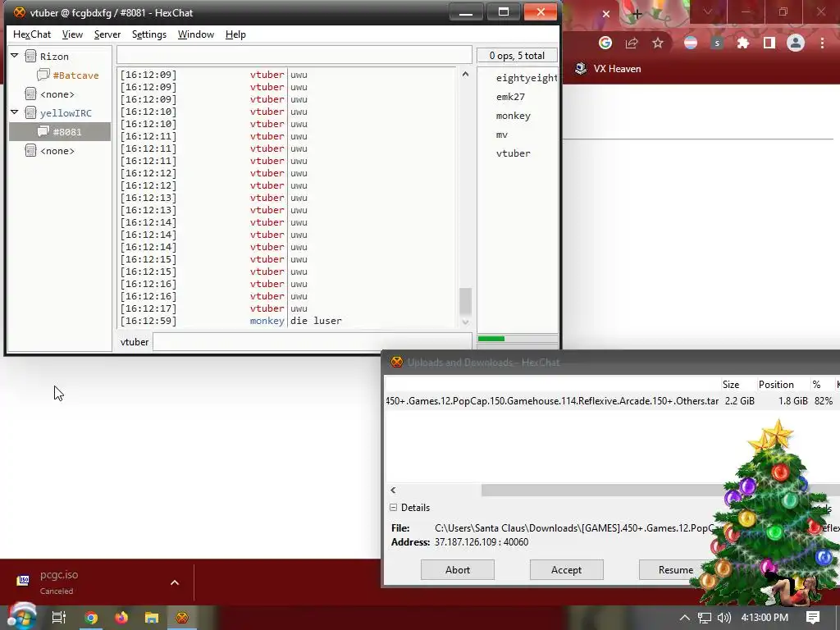Collapse the Rizon network tree

(x=15, y=56)
